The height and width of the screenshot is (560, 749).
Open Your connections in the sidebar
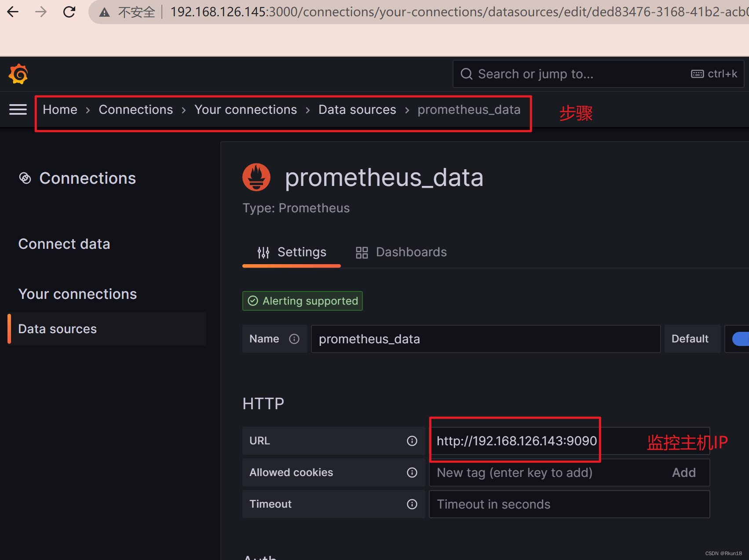pyautogui.click(x=77, y=294)
